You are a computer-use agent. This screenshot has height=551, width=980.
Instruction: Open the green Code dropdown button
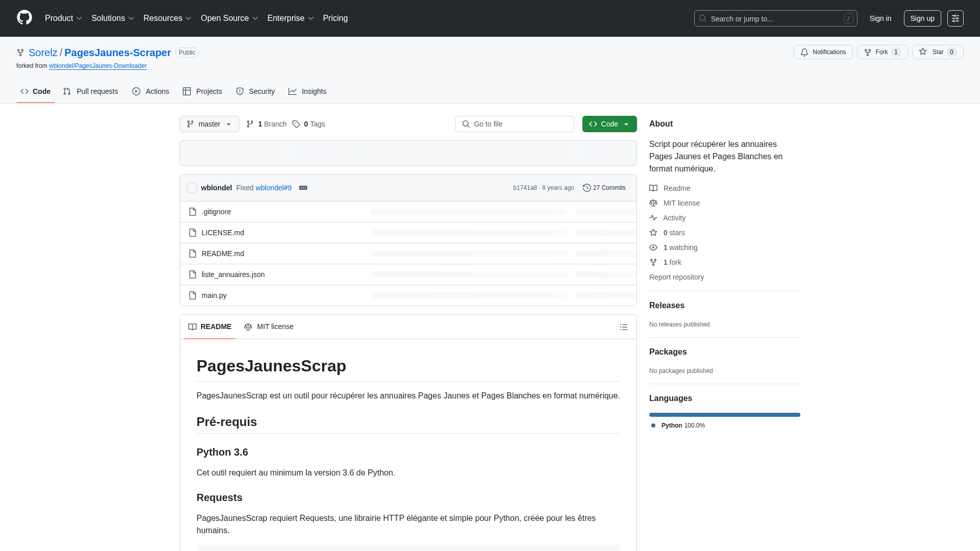pos(609,124)
